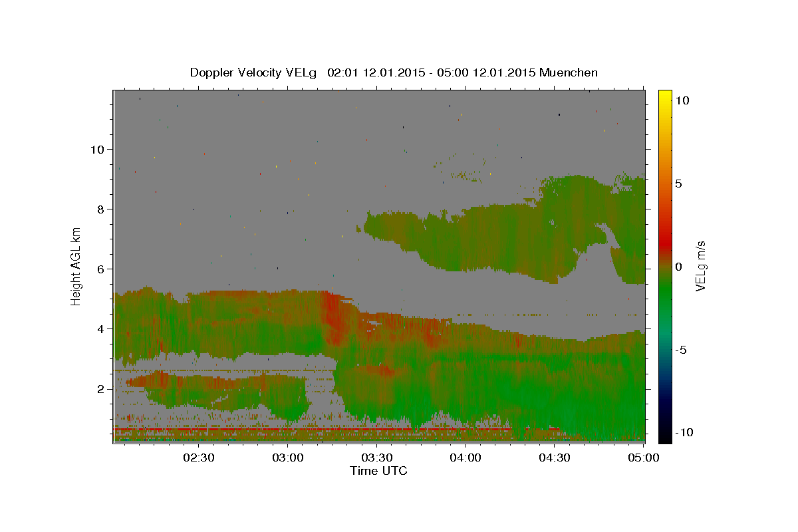Click the height axis label 10
The image size is (798, 532).
[x=97, y=150]
